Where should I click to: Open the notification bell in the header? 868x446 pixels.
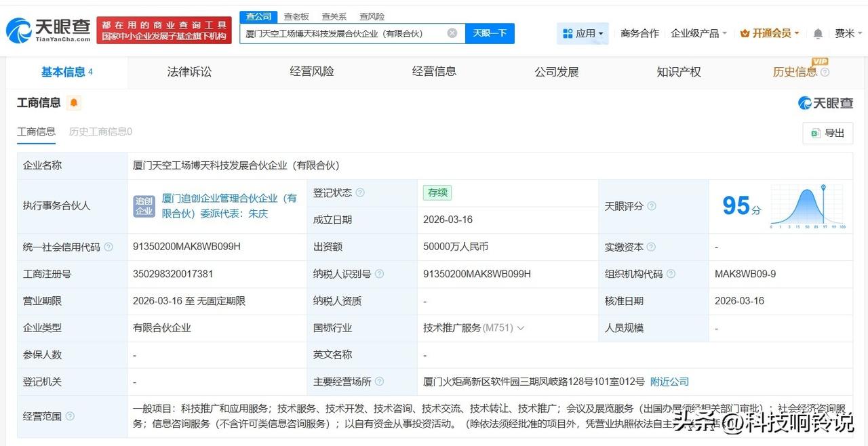(818, 33)
